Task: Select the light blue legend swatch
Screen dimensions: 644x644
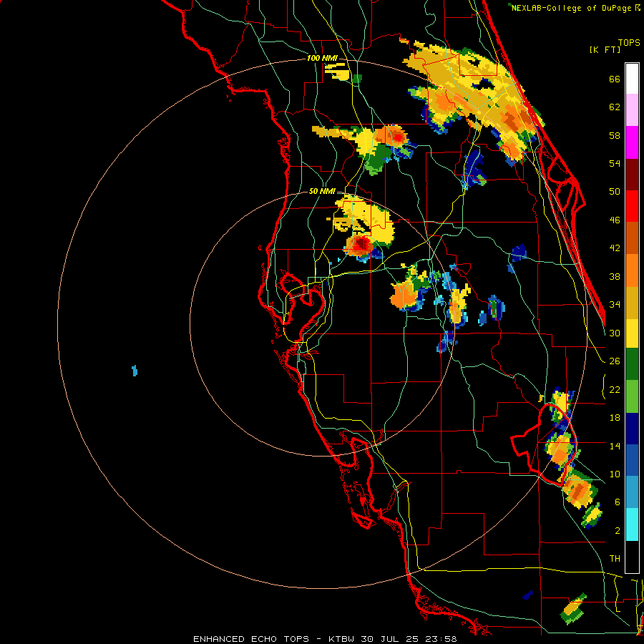Action: tap(632, 492)
